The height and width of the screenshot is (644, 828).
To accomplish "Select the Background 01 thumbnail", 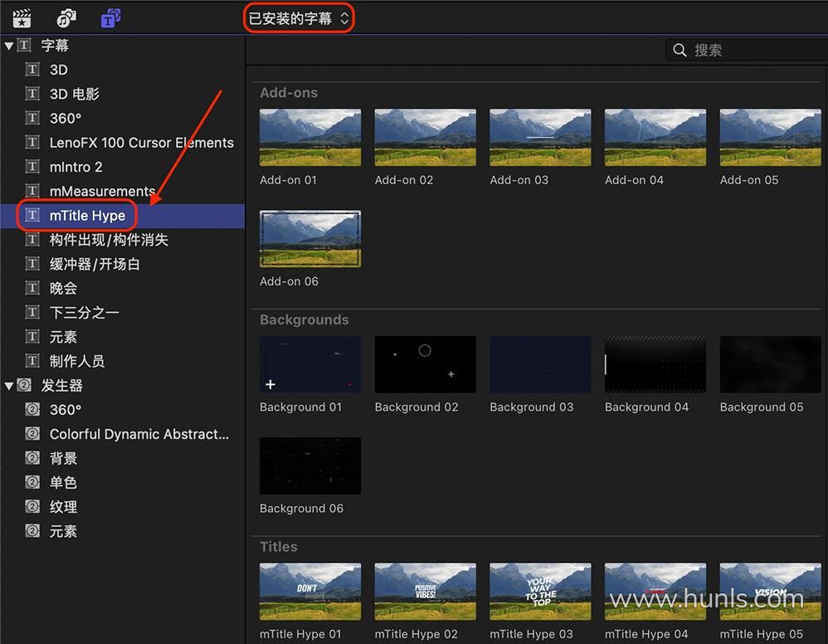I will pos(310,364).
